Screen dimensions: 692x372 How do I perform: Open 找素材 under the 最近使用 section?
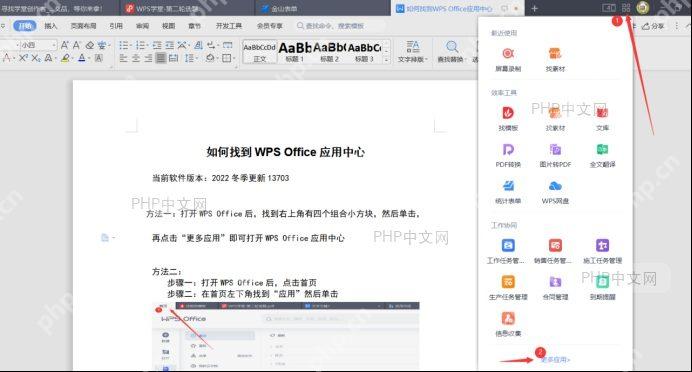pos(555,59)
